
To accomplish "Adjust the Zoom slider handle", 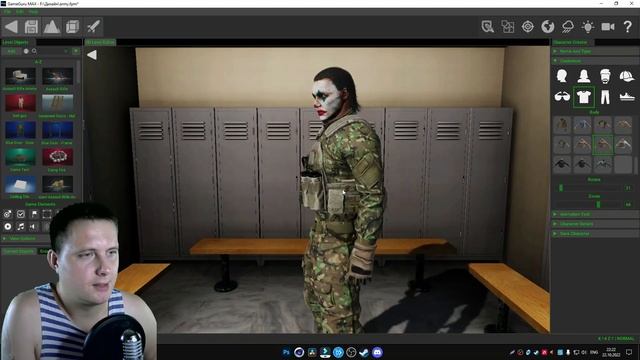I will click(x=598, y=204).
